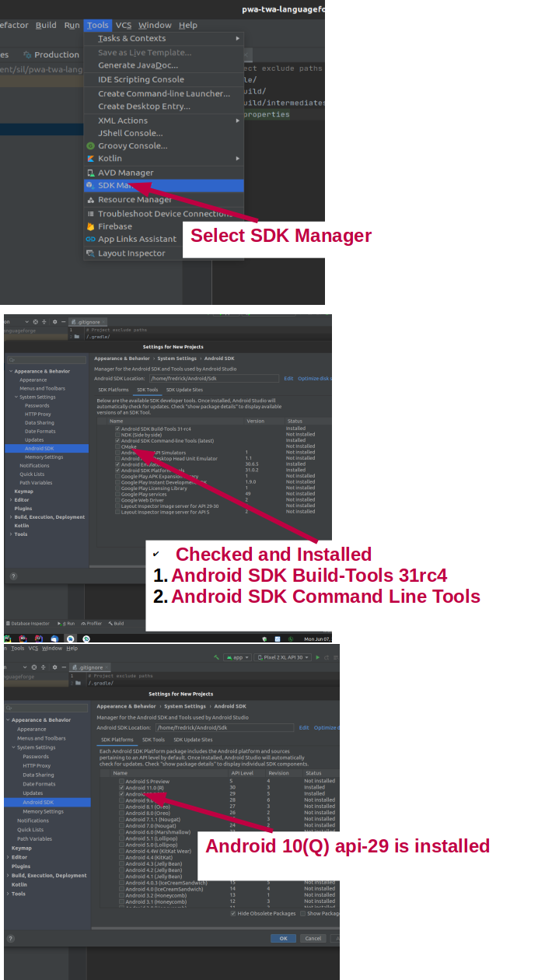Click Edit link beside SDK location above Android versions
552x980 pixels.
pyautogui.click(x=304, y=728)
